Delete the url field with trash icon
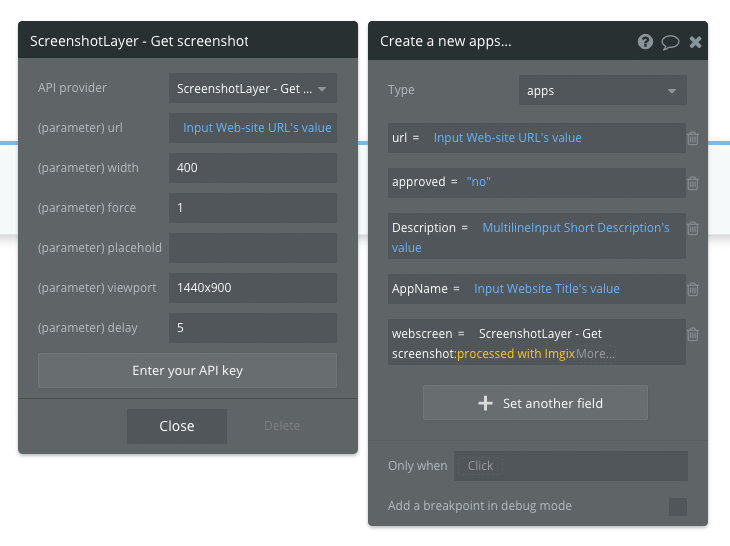 click(693, 138)
